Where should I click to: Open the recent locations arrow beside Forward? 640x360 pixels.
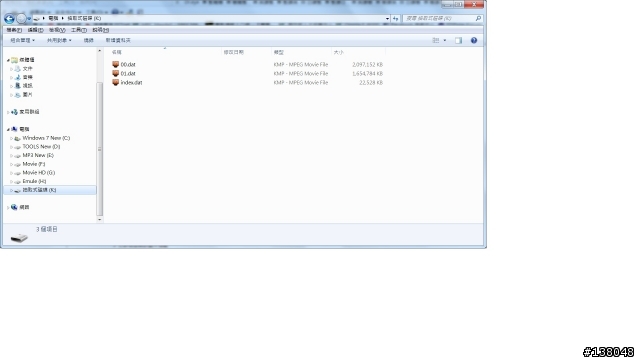29,19
